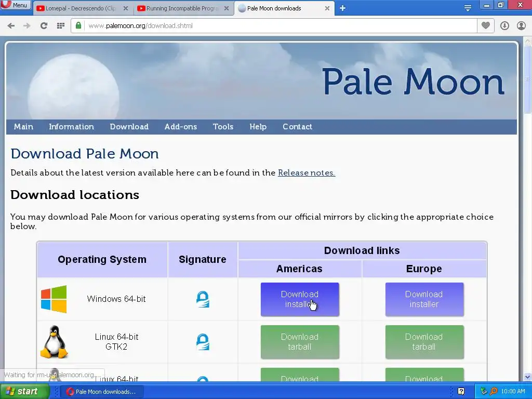Click the scrollbar down arrow
This screenshot has height=399, width=532.
[528, 377]
